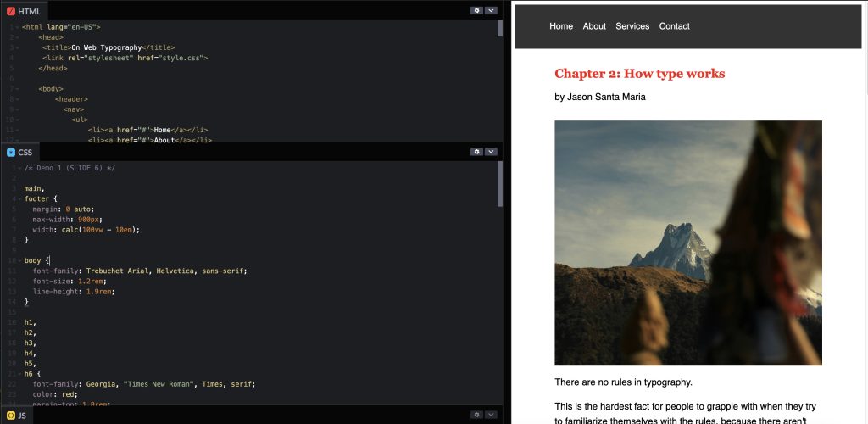Click 'There are no rules in typography.' text
The image size is (868, 424).
tap(623, 382)
